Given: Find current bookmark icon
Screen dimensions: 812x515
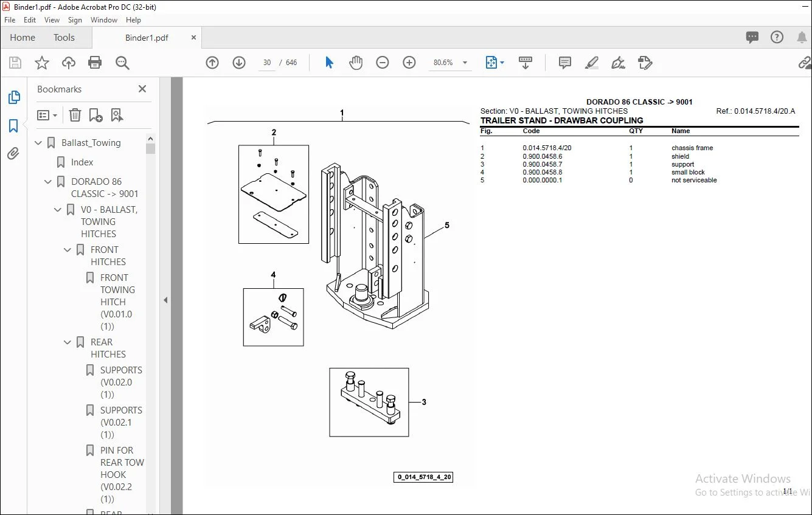Looking at the screenshot, I should coord(117,115).
